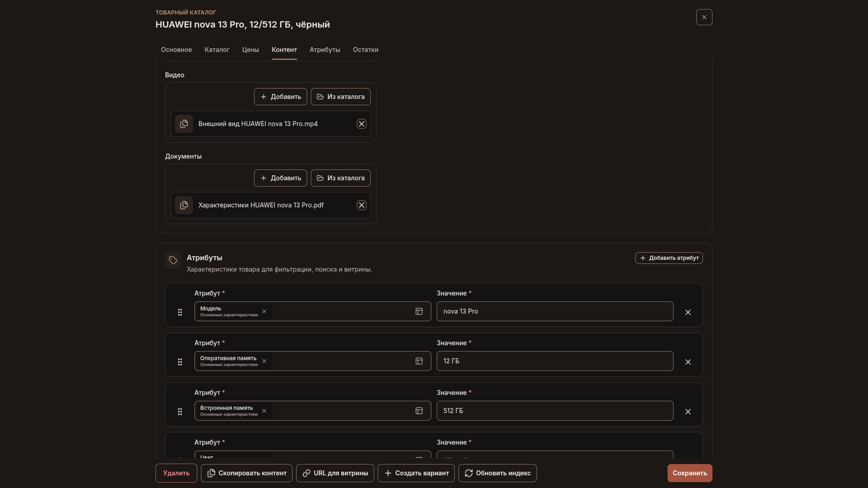The image size is (868, 488).
Task: Switch to the Остатки tab
Action: click(x=366, y=49)
